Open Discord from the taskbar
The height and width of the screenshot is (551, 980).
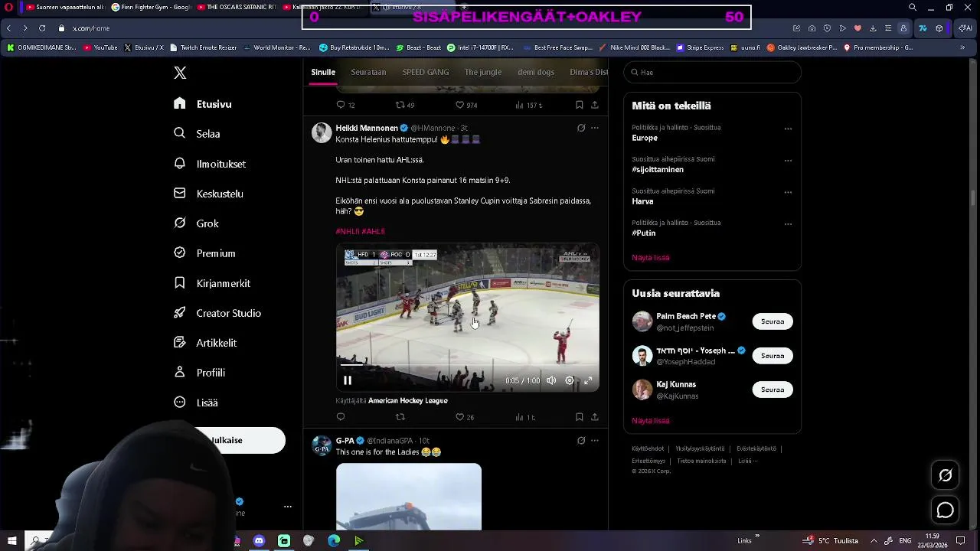tap(259, 541)
